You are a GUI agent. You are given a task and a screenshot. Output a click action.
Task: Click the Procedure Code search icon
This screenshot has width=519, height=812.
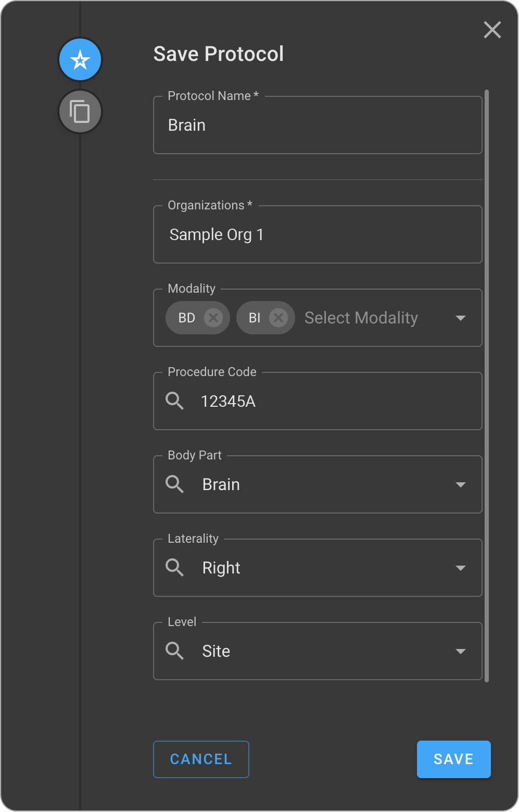pyautogui.click(x=174, y=401)
